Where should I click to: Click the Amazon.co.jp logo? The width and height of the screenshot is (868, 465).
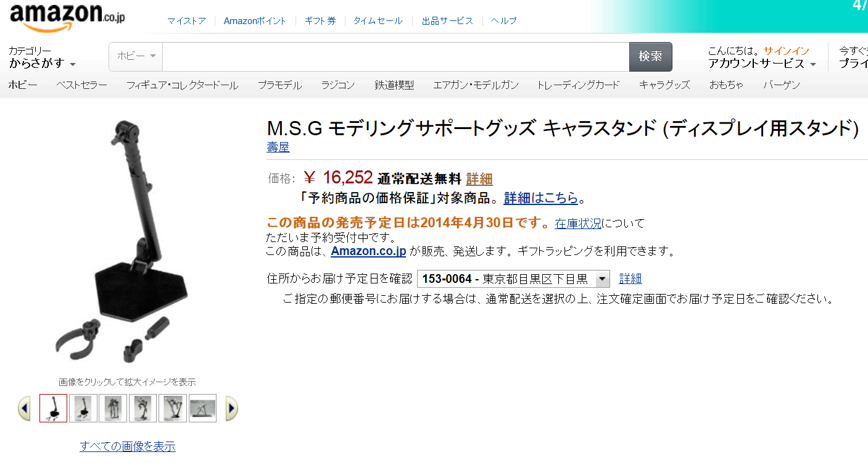(x=67, y=17)
